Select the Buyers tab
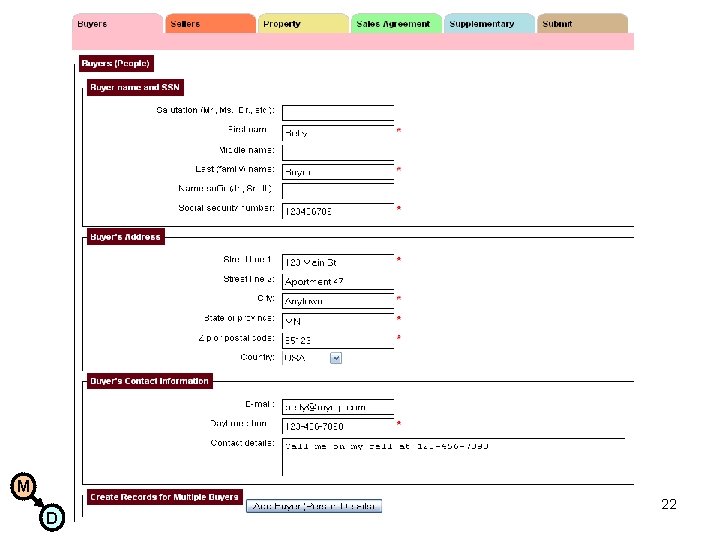 (x=118, y=23)
